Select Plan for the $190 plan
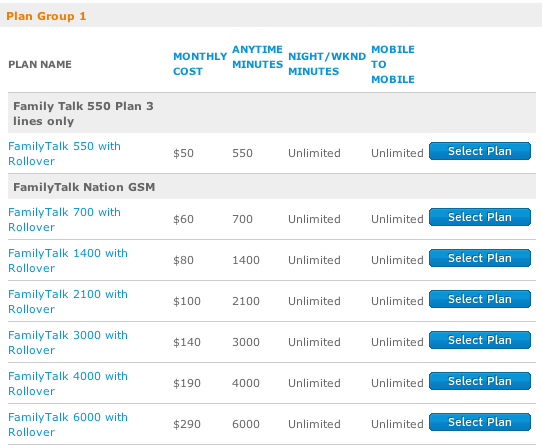 coord(480,381)
